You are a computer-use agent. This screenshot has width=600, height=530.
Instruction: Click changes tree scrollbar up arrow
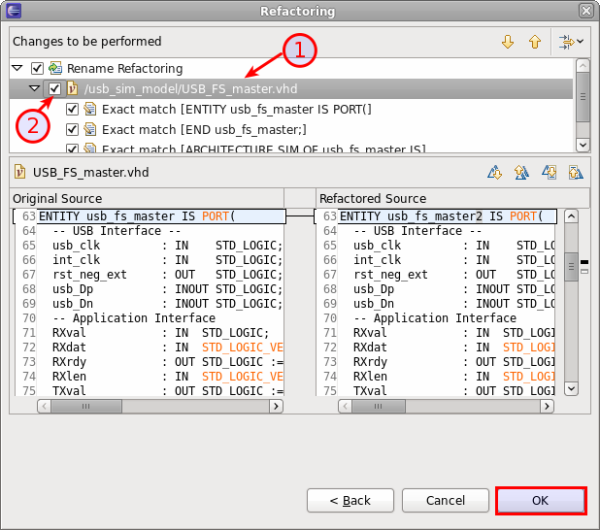pyautogui.click(x=582, y=66)
